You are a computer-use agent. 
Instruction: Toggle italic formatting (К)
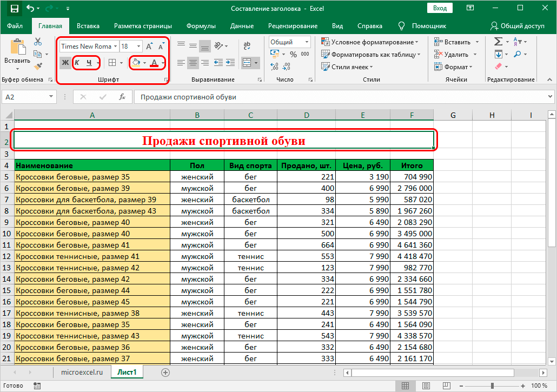pyautogui.click(x=77, y=63)
